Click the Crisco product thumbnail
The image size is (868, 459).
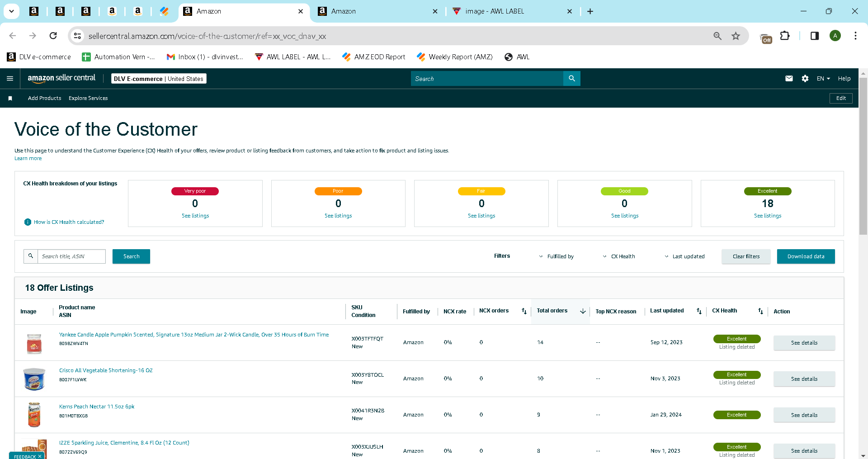pos(34,379)
